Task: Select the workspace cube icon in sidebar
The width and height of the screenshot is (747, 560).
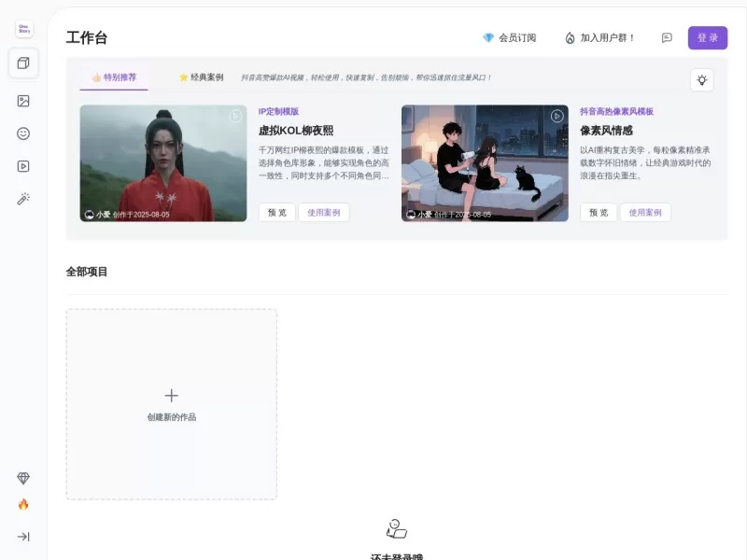Action: point(23,63)
